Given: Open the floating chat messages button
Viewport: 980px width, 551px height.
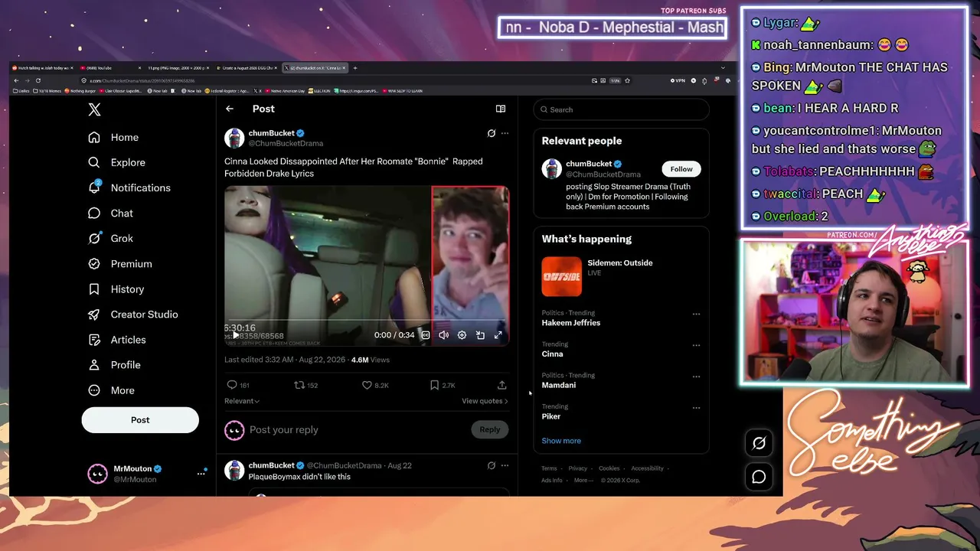Looking at the screenshot, I should (x=759, y=477).
